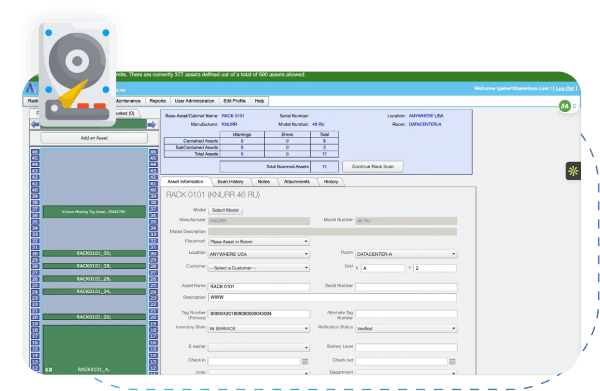Open the Reports menu

pos(158,101)
